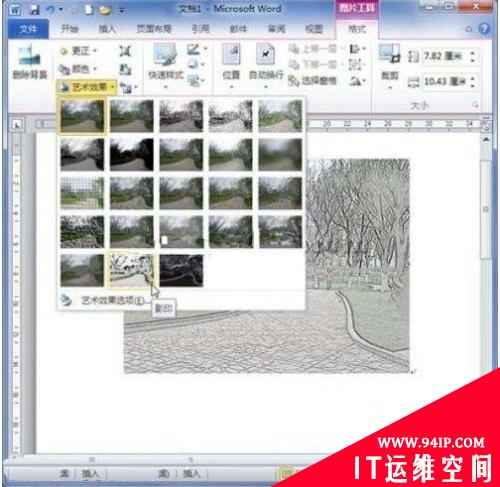Click the Picture Border icon
The width and height of the screenshot is (500, 487).
pos(196,50)
